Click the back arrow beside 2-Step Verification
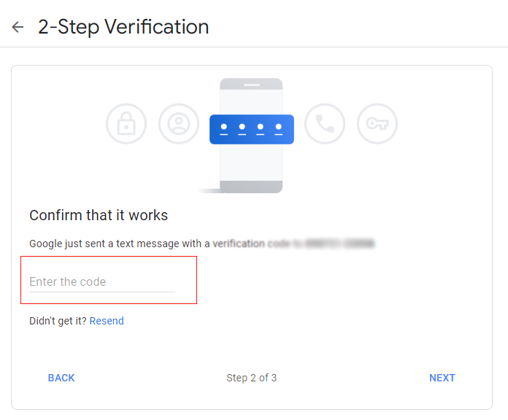 point(18,27)
